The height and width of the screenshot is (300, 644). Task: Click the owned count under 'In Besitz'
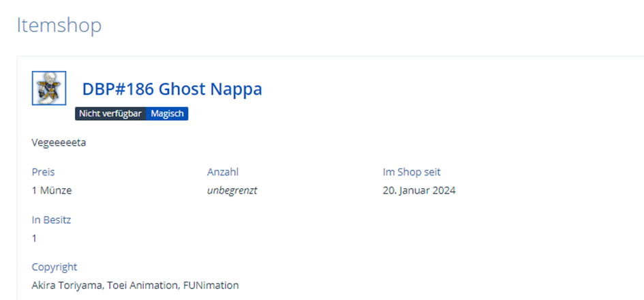[34, 238]
